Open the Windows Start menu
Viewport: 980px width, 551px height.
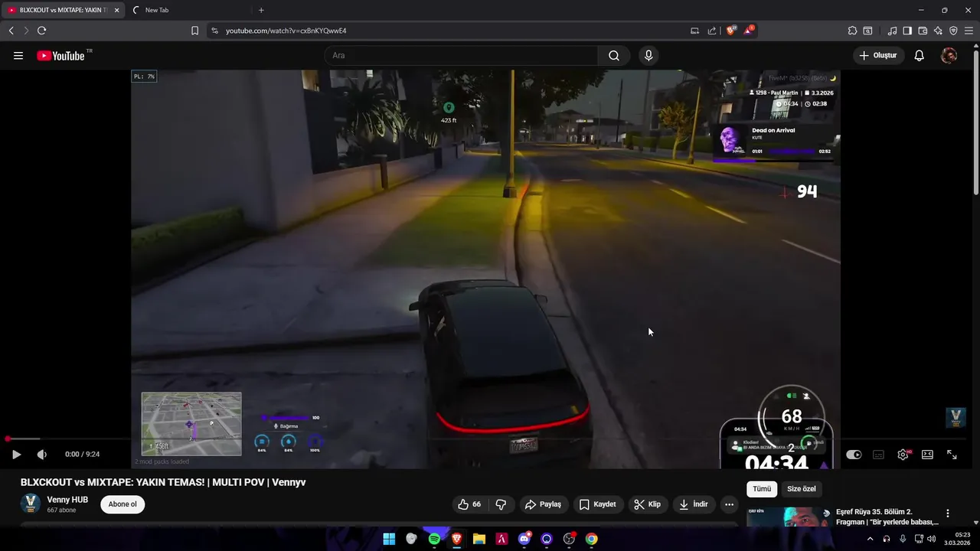[389, 539]
